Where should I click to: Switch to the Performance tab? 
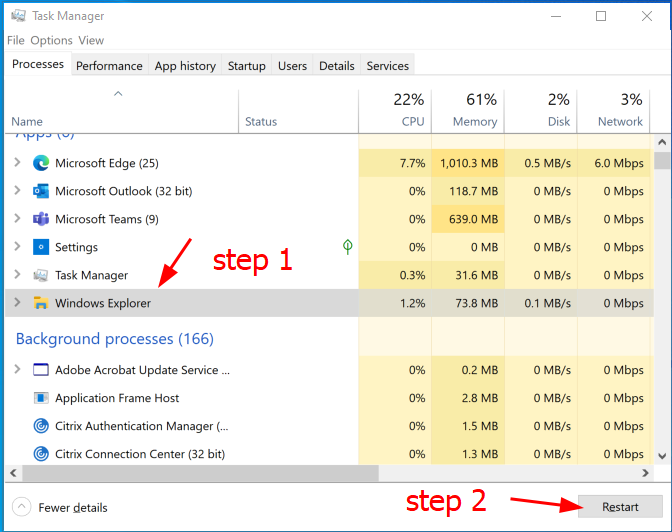tap(109, 66)
